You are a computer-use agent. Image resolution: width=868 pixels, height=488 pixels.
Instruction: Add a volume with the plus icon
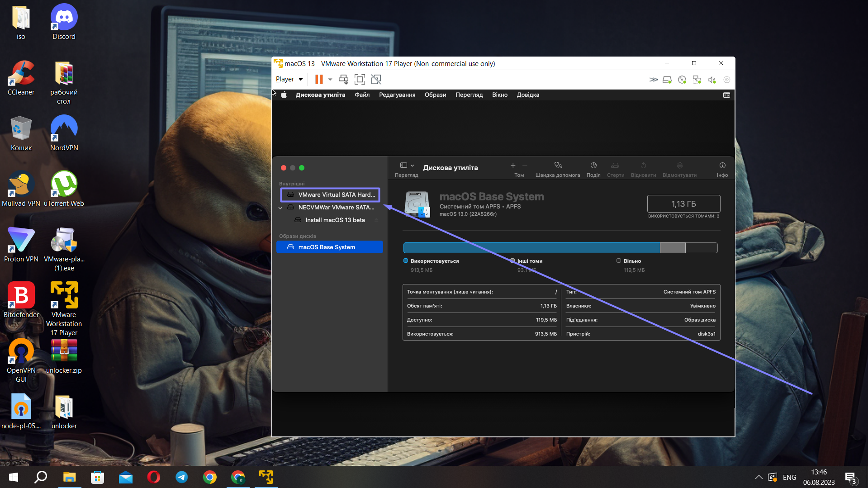tap(513, 166)
